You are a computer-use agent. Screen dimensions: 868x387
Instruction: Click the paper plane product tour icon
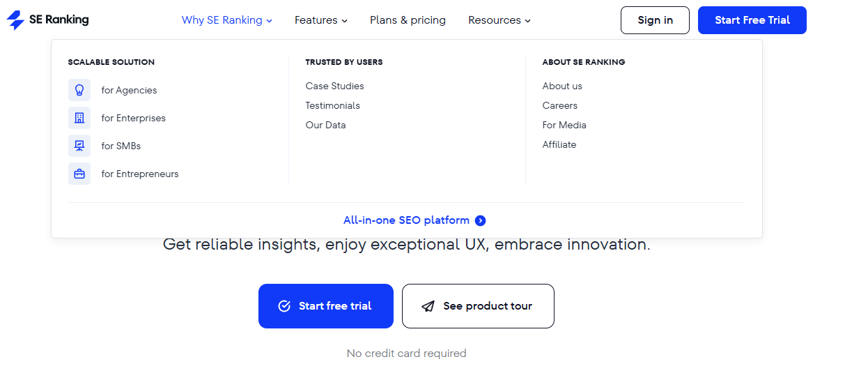(x=428, y=306)
